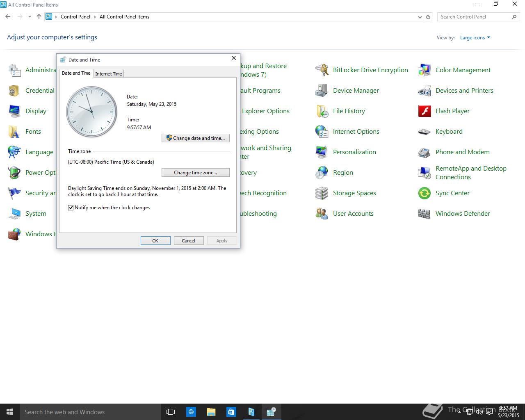The height and width of the screenshot is (420, 525).
Task: Close the Date and Time dialog
Action: pos(234,58)
